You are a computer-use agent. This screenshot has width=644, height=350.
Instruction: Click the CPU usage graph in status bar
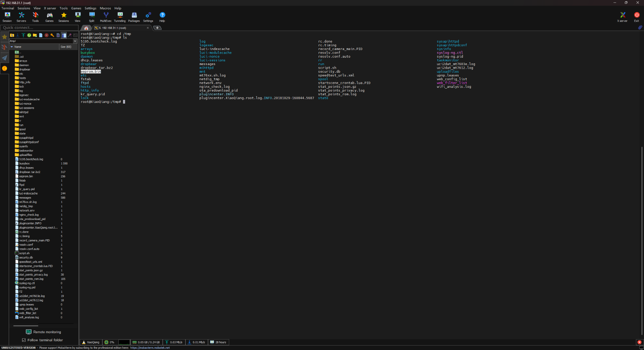click(x=124, y=342)
